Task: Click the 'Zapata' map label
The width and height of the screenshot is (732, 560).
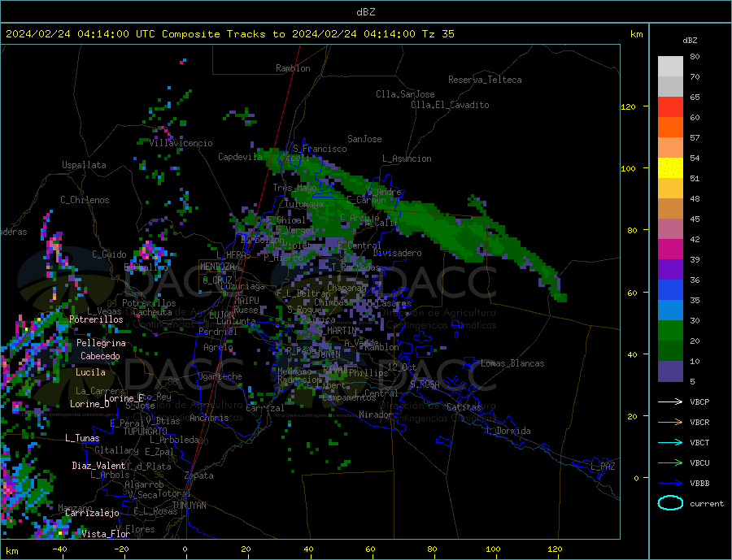Action: [x=199, y=475]
